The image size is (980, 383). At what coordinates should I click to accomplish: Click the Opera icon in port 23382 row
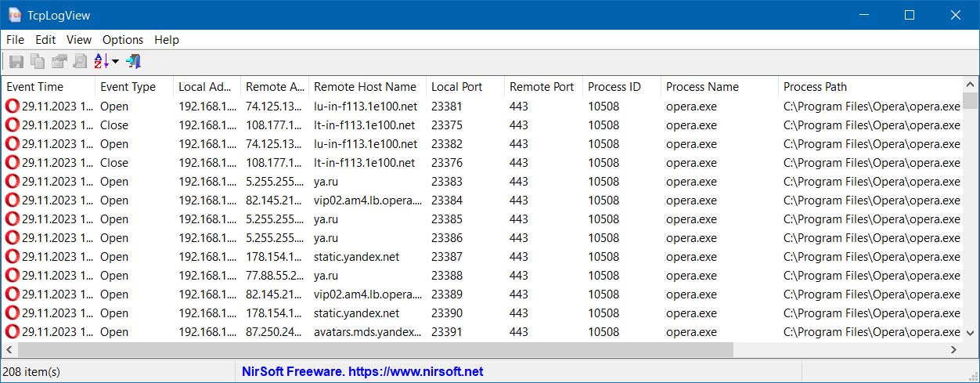[x=13, y=144]
